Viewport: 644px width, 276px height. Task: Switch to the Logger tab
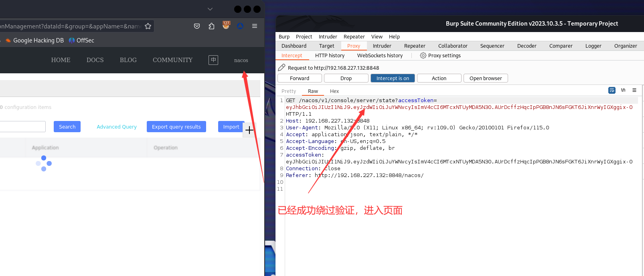[x=593, y=46]
